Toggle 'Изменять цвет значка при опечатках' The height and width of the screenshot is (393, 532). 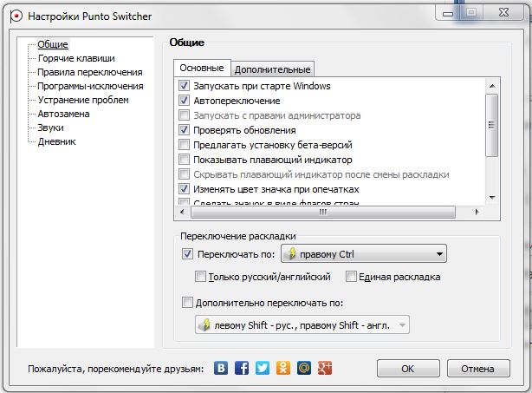(x=184, y=189)
